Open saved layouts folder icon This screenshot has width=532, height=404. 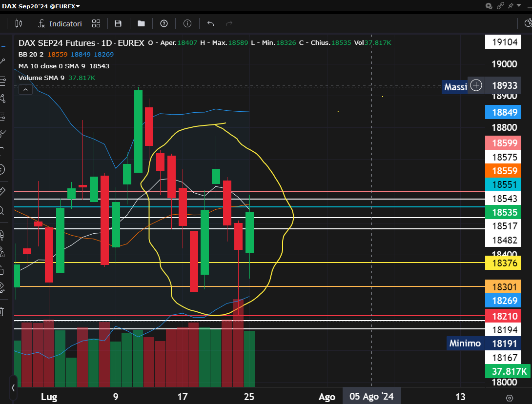(x=141, y=23)
